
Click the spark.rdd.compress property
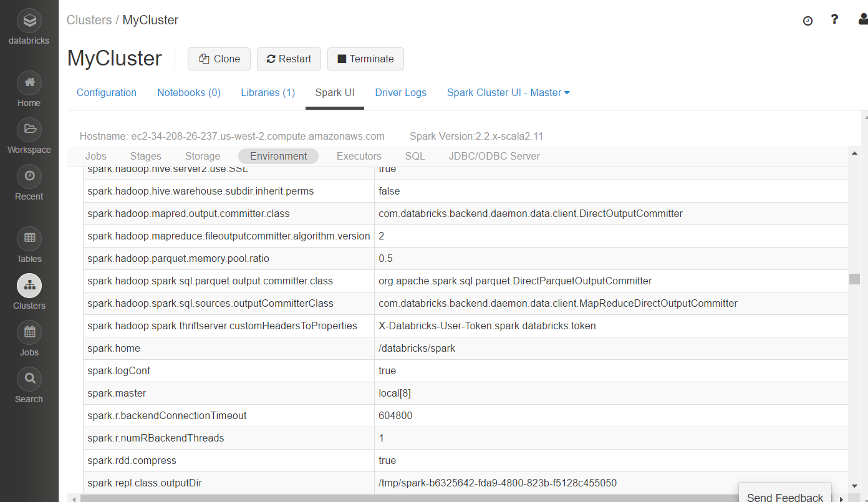click(132, 460)
